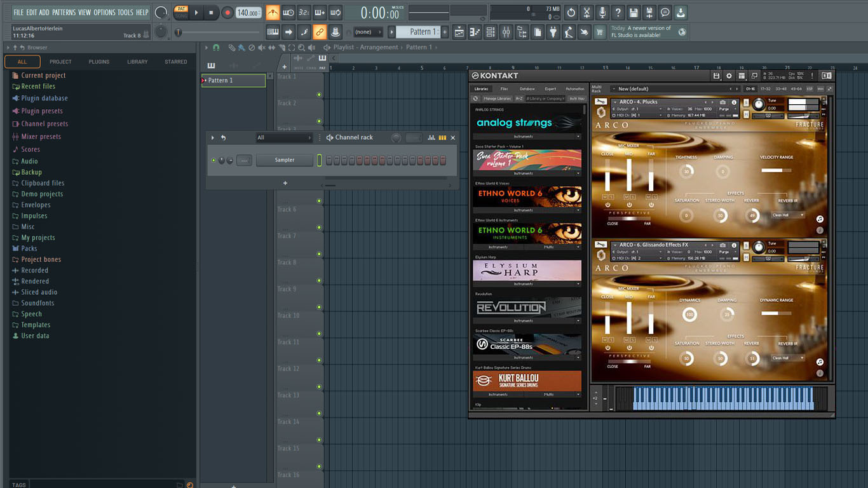Toggle typing keyboard to piano icon
The width and height of the screenshot is (868, 488).
(x=273, y=32)
